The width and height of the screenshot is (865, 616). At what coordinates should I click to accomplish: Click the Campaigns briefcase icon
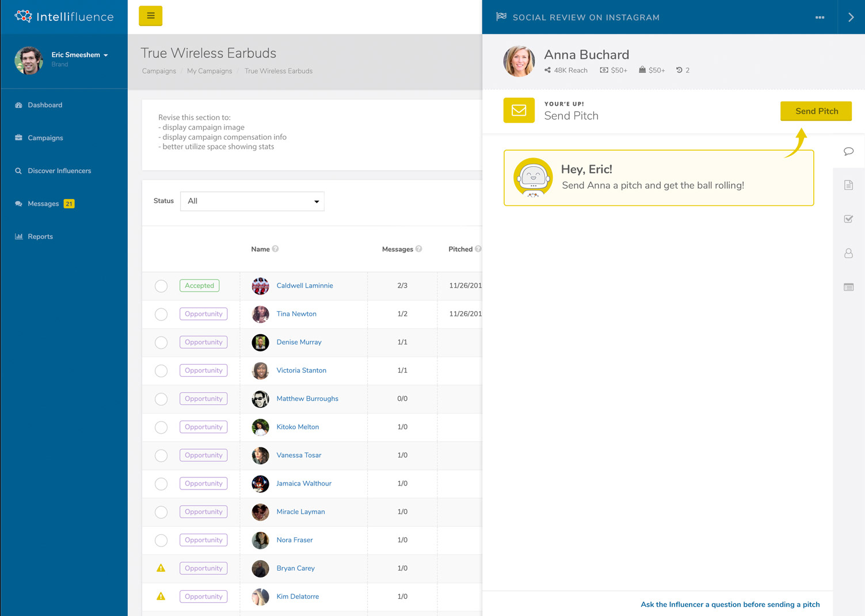(18, 138)
